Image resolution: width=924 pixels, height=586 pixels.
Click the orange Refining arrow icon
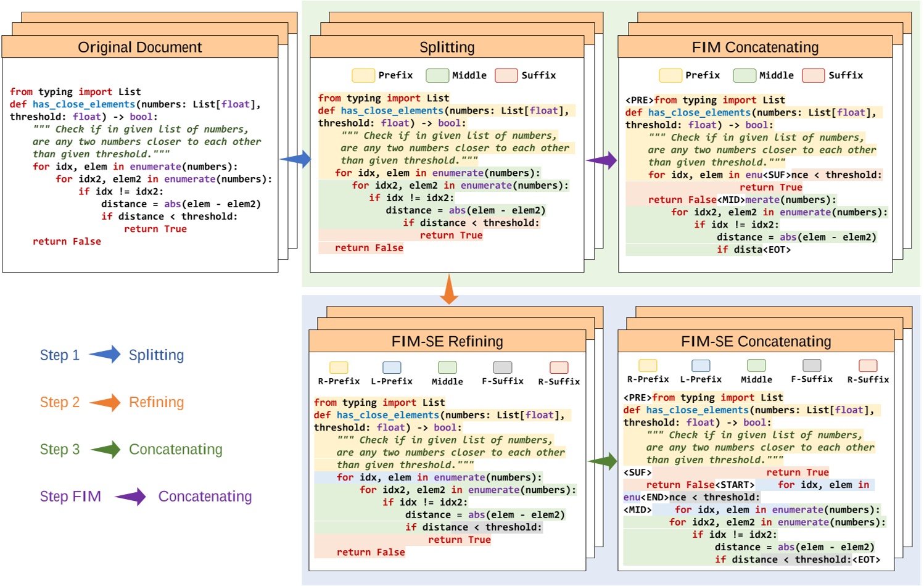coord(105,402)
